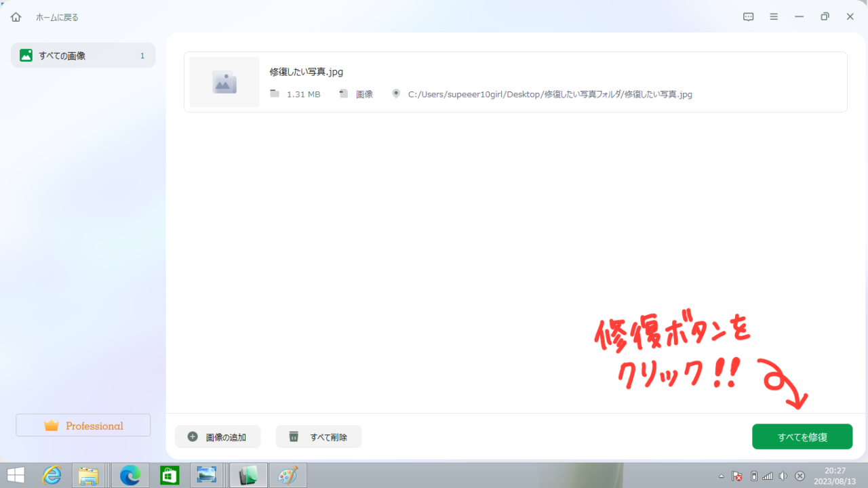Expand hidden icons in the system tray

722,476
